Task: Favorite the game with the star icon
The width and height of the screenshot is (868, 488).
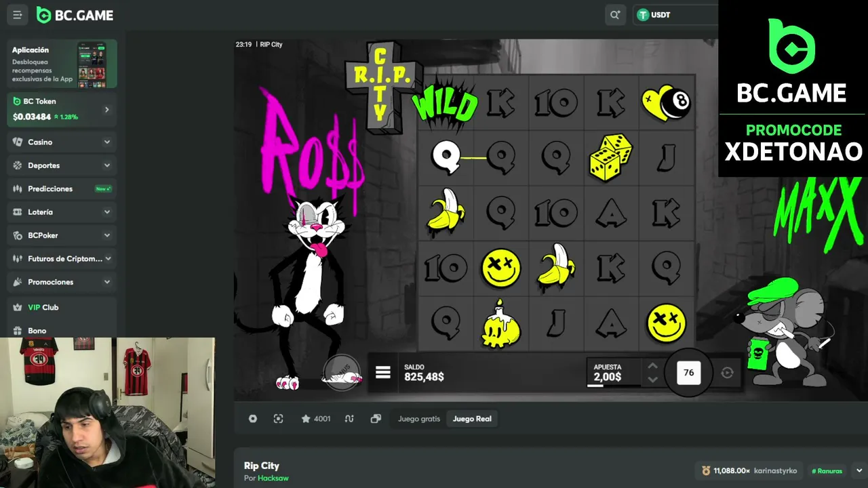Action: pos(306,419)
